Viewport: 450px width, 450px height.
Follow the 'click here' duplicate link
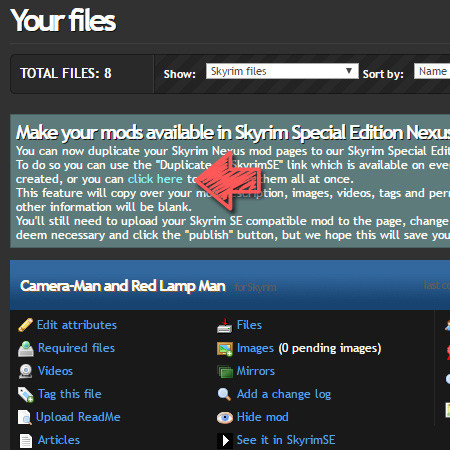click(155, 179)
